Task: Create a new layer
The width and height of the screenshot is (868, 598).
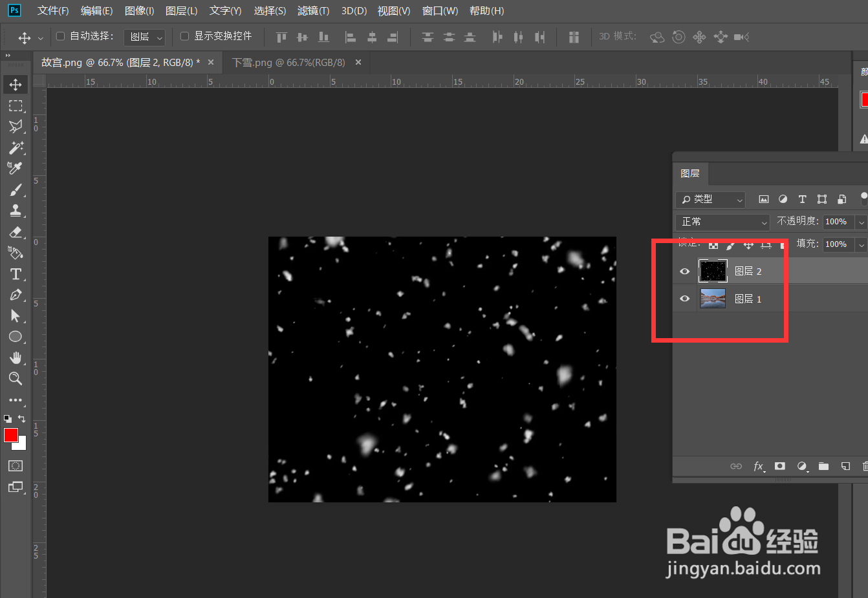Action: coord(845,466)
